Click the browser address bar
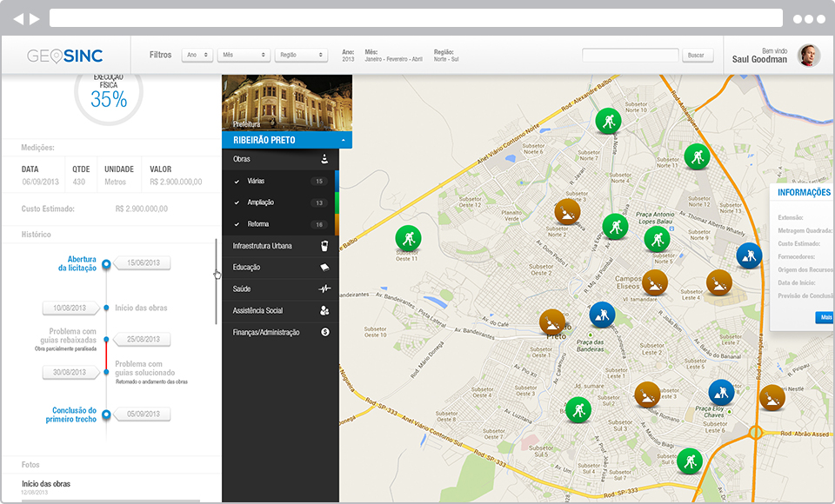Viewport: 835px width, 504px height. tap(416, 18)
